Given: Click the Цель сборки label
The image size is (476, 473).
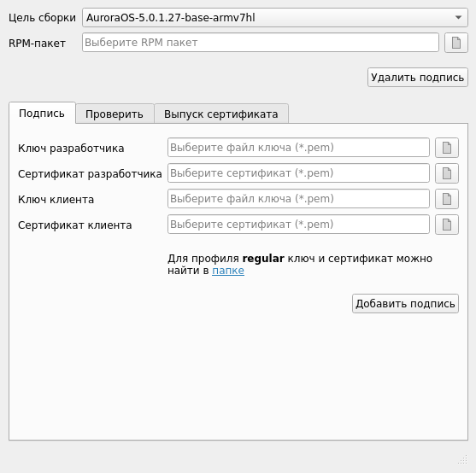Looking at the screenshot, I should tap(42, 18).
